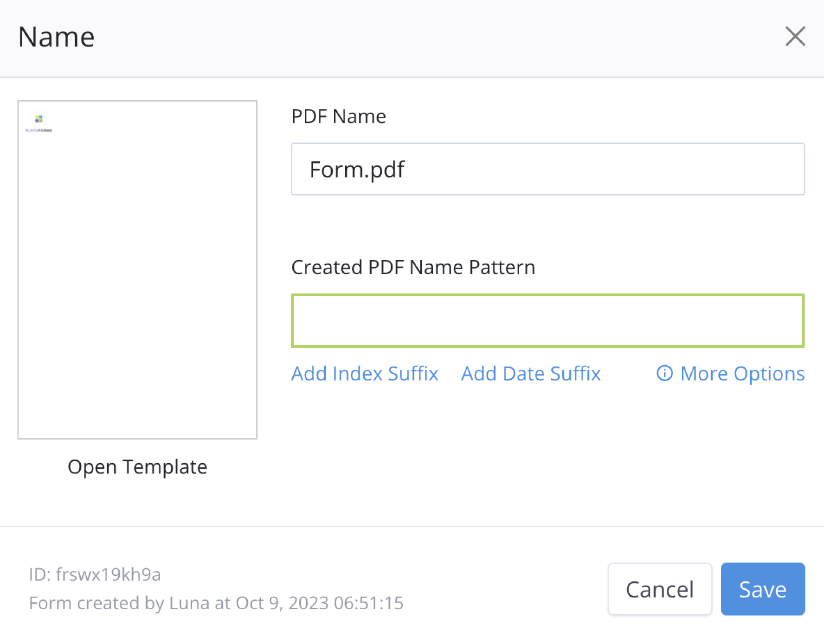Click the 'Name' dialog title
Image resolution: width=824 pixels, height=644 pixels.
click(57, 37)
